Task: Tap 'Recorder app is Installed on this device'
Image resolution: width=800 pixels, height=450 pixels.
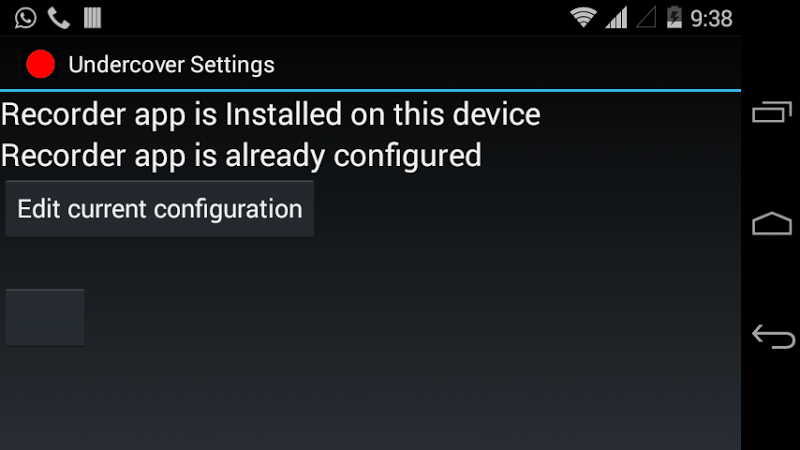Action: [270, 114]
